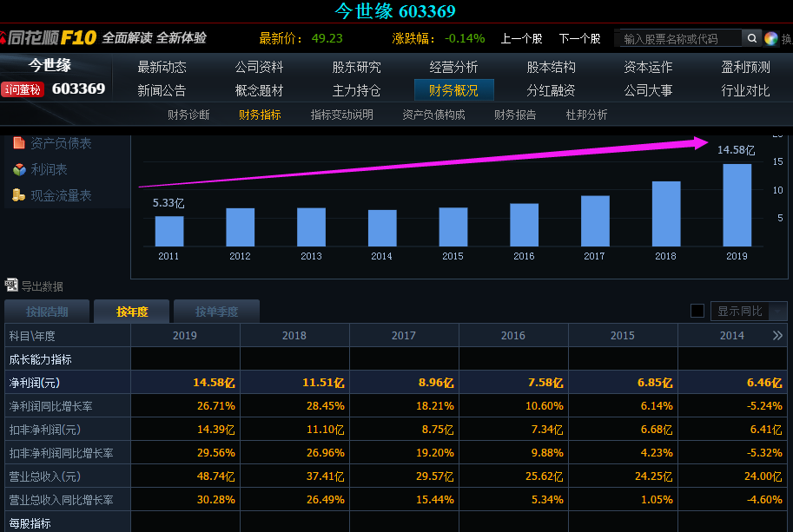Open the 股本结构 menu
The image size is (793, 532).
551,67
